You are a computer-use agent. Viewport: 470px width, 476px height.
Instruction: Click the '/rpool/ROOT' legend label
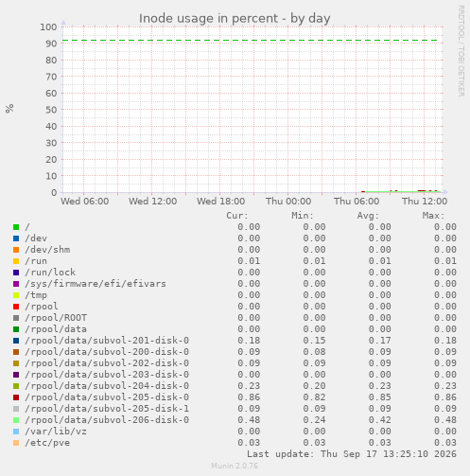56,318
